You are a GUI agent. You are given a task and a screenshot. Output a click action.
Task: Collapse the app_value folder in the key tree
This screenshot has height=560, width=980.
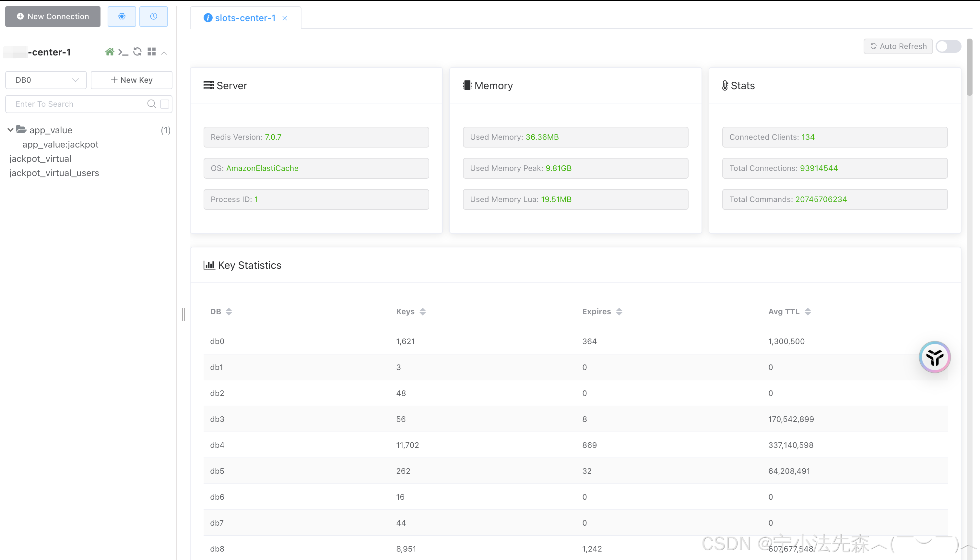click(x=10, y=130)
